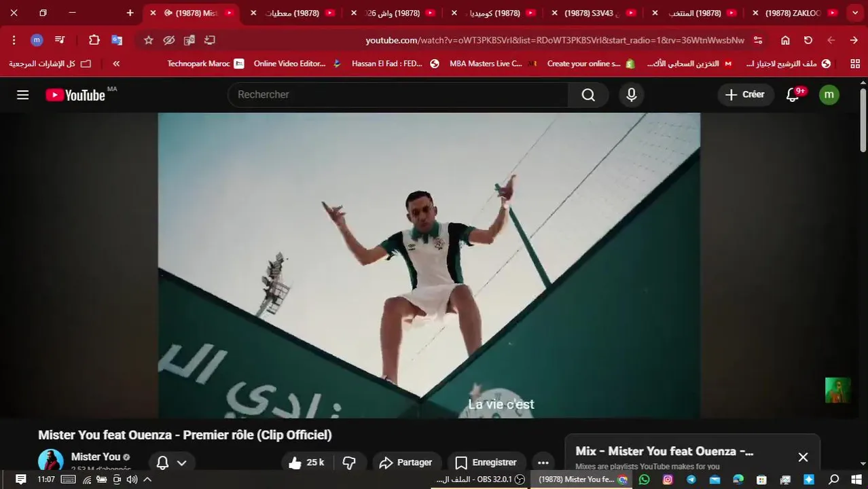This screenshot has height=489, width=868.
Task: Open the Windows Start menu
Action: [x=856, y=479]
